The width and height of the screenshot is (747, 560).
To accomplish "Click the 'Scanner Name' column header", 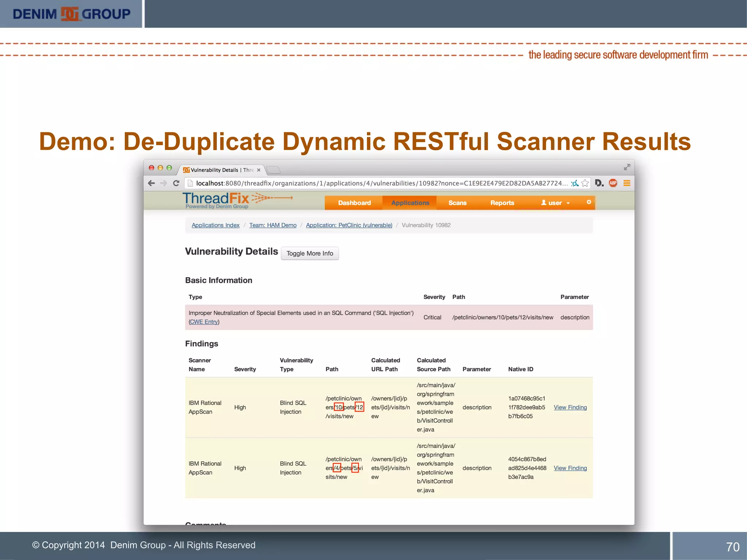I will coord(200,365).
